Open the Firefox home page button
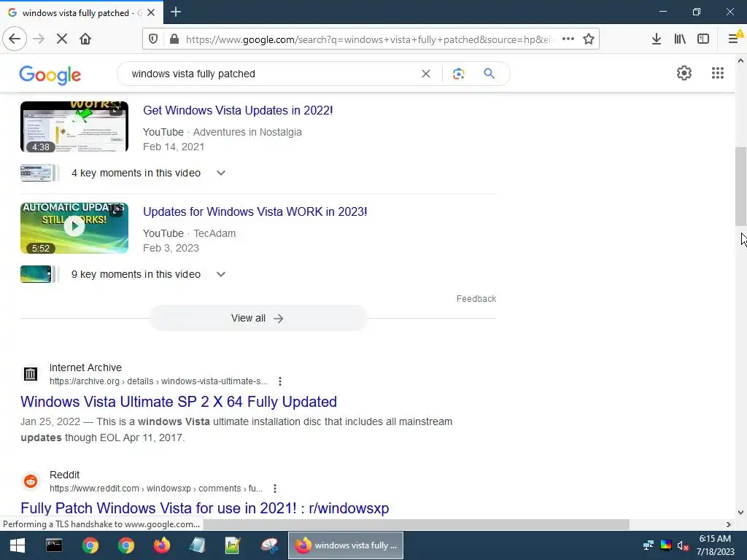The image size is (747, 560). point(85,39)
